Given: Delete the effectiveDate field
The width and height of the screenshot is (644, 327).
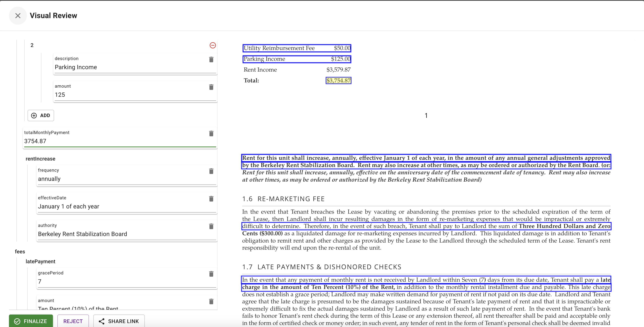Looking at the screenshot, I should point(211,199).
